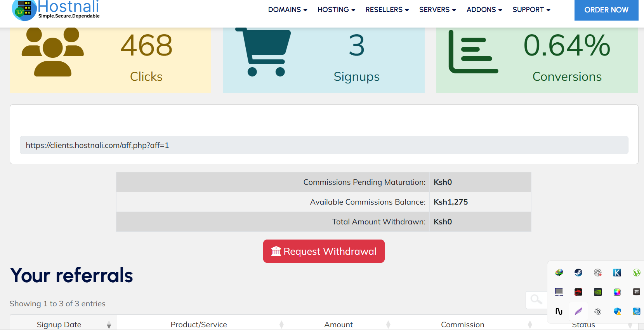
Task: Open the SUPPORT menu
Action: pyautogui.click(x=531, y=10)
